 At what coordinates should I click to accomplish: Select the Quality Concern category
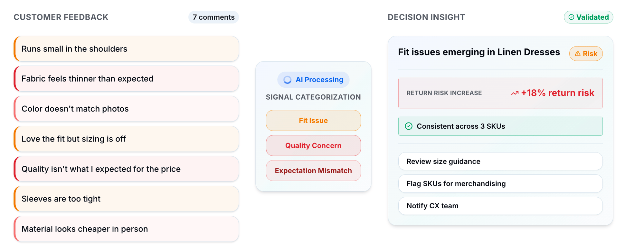coord(313,145)
